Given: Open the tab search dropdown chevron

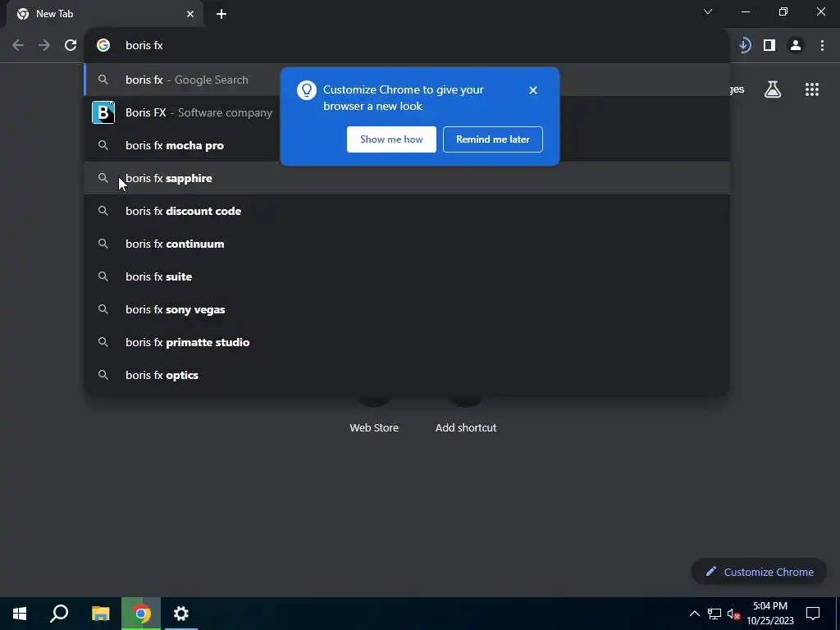Looking at the screenshot, I should (x=708, y=11).
